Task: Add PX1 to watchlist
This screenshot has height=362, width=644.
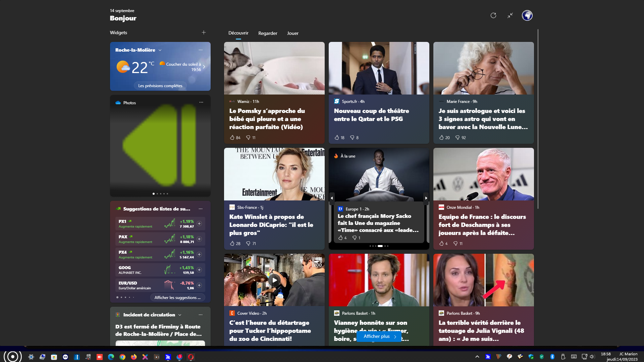Action: coord(199,224)
